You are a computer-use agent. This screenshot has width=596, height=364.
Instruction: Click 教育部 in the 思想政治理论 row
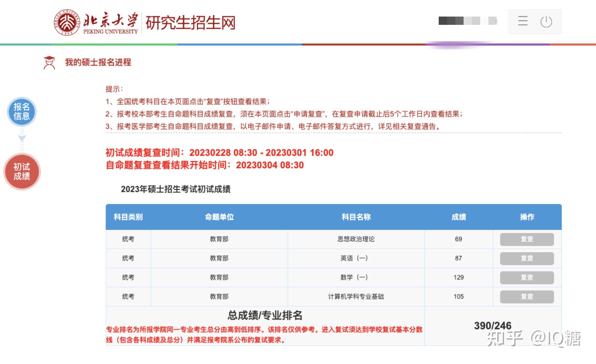click(219, 239)
